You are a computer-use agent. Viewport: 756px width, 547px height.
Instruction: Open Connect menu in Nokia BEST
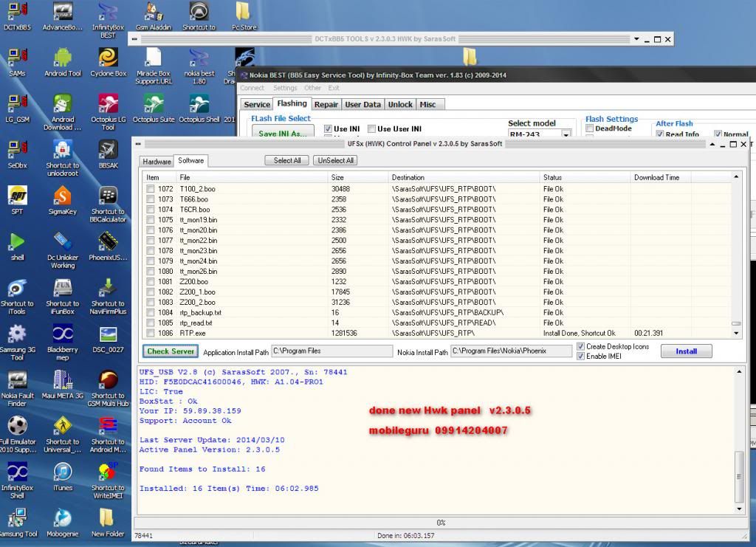[252, 88]
